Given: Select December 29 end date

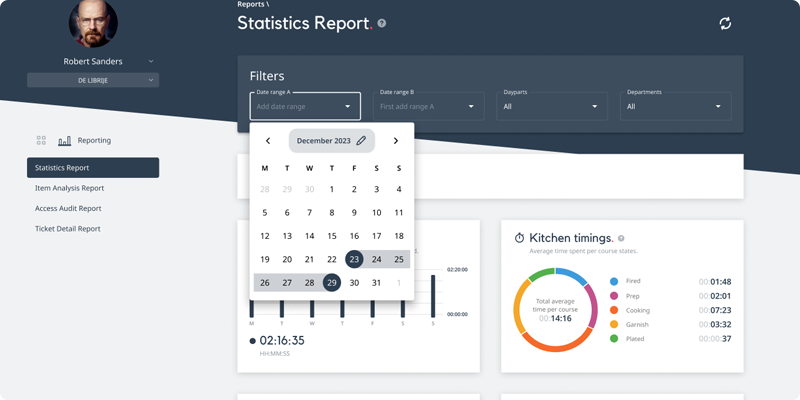Looking at the screenshot, I should pos(332,283).
